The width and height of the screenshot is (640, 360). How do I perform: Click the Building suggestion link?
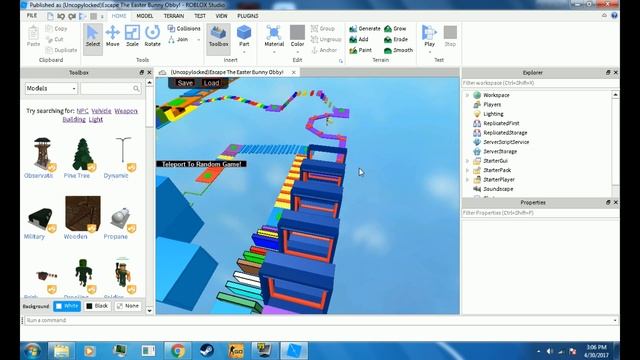[x=74, y=120]
